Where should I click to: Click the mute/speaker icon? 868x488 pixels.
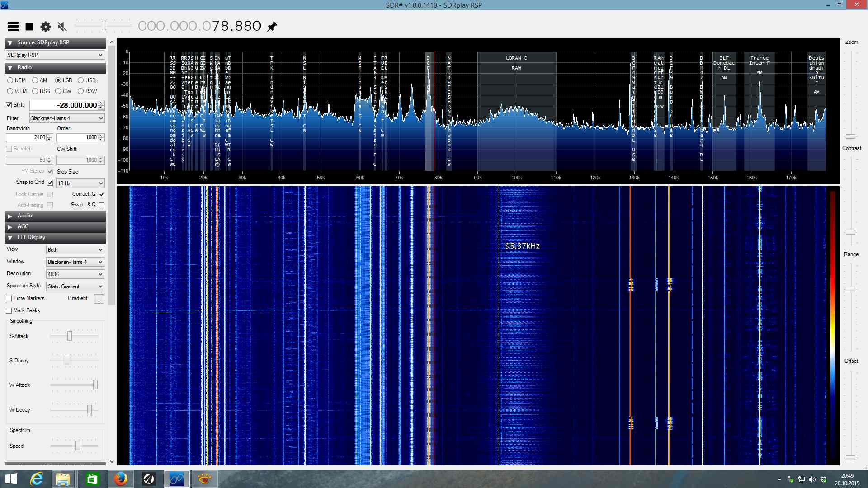point(62,26)
